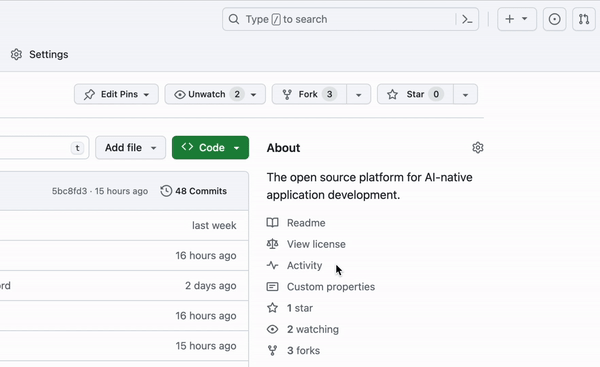Open the Edit Pins menu
Image resolution: width=600 pixels, height=367 pixels.
point(116,94)
